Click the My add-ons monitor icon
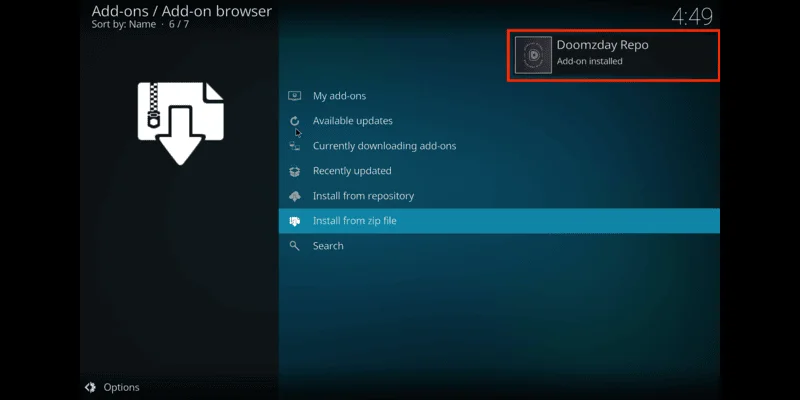800x400 pixels. coord(294,96)
